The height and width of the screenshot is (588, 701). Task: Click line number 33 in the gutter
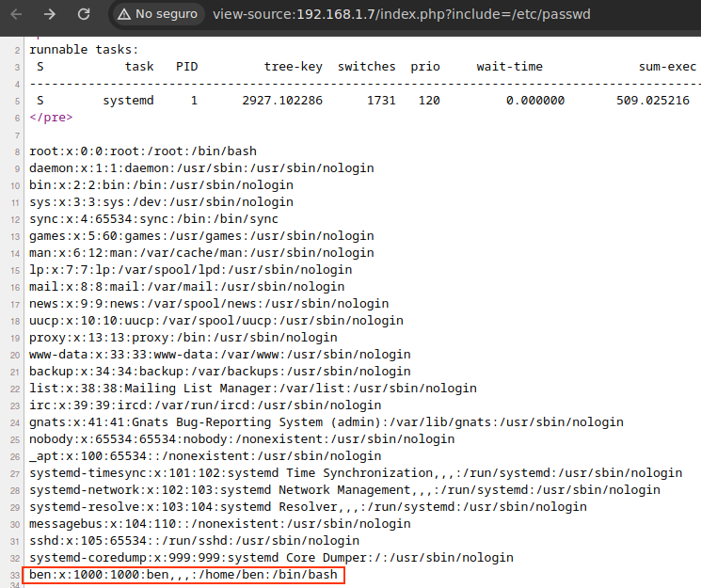coord(14,575)
